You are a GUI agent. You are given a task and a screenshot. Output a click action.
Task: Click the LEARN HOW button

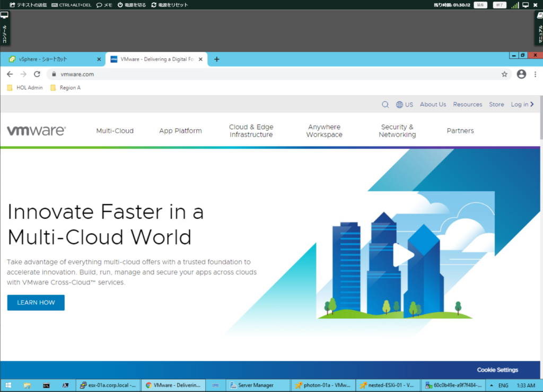[x=36, y=302]
